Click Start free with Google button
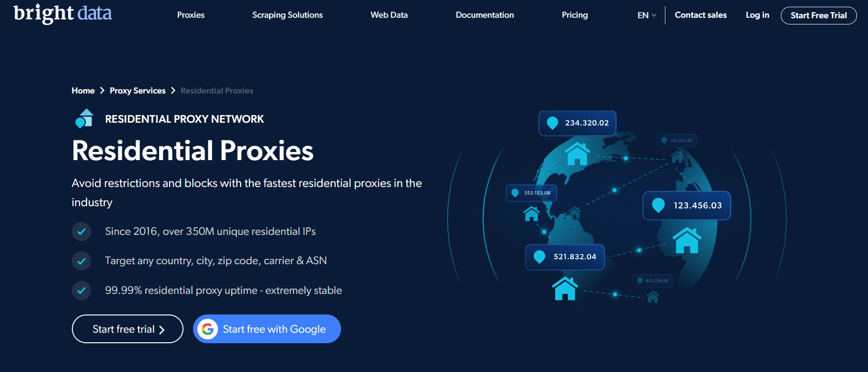The width and height of the screenshot is (868, 372). click(x=267, y=329)
